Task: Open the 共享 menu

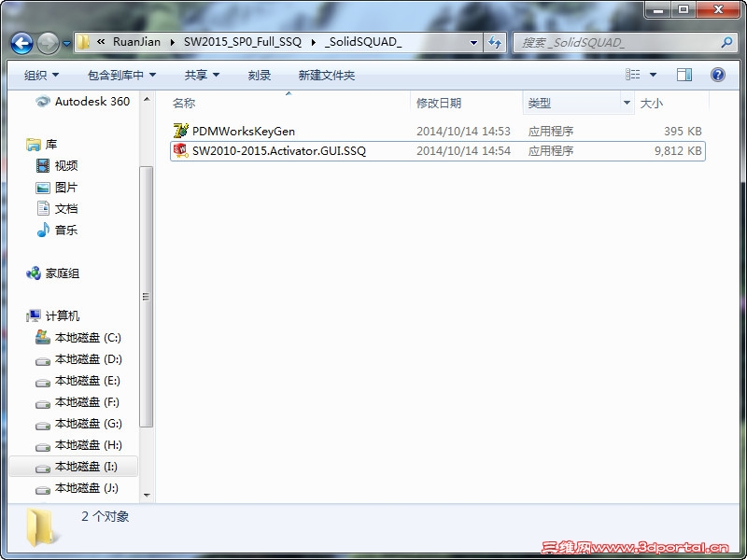Action: tap(202, 75)
